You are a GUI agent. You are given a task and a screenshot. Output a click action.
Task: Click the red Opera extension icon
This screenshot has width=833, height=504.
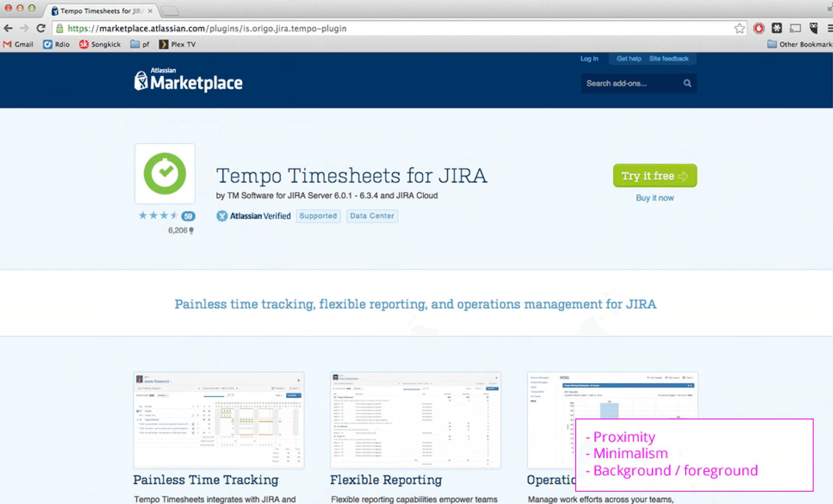click(759, 28)
